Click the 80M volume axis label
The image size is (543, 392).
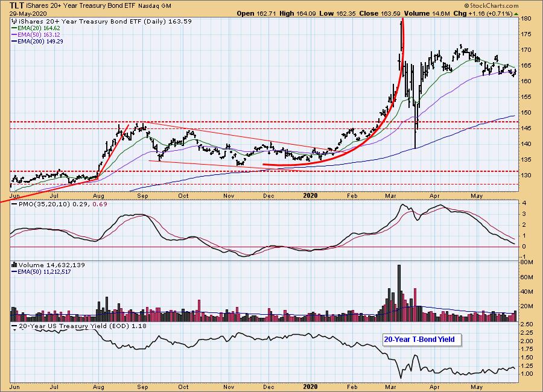pyautogui.click(x=527, y=262)
